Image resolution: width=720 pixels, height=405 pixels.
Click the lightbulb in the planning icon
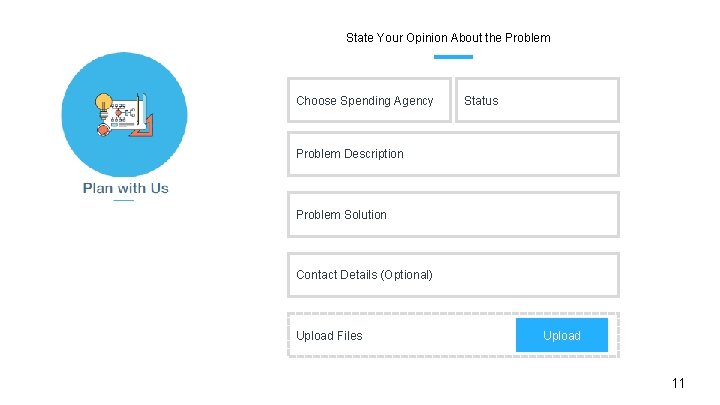pyautogui.click(x=101, y=103)
